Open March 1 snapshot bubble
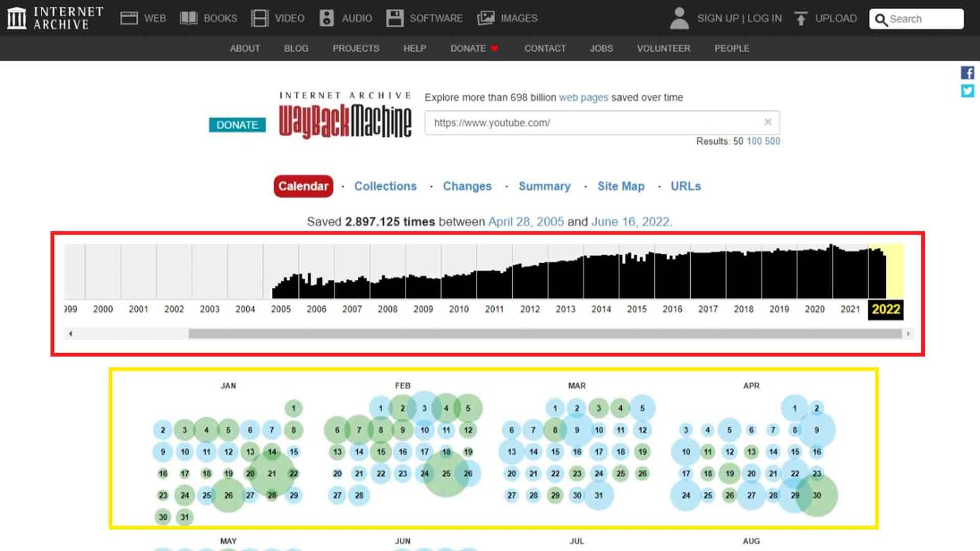 (555, 408)
